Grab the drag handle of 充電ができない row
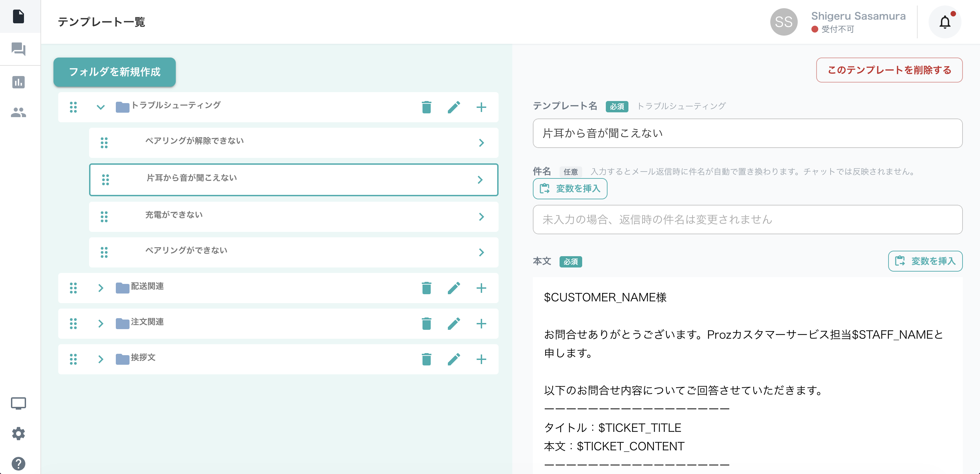980x474 pixels. pyautogui.click(x=104, y=217)
